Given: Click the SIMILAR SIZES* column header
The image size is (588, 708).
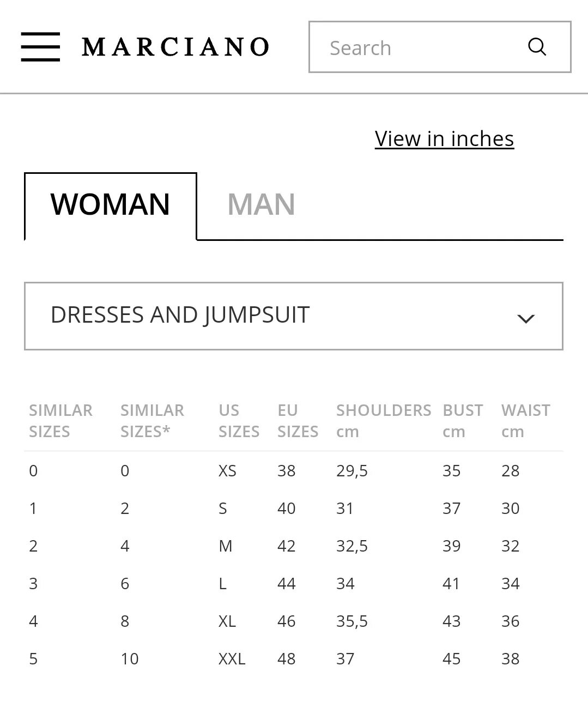Looking at the screenshot, I should 152,421.
